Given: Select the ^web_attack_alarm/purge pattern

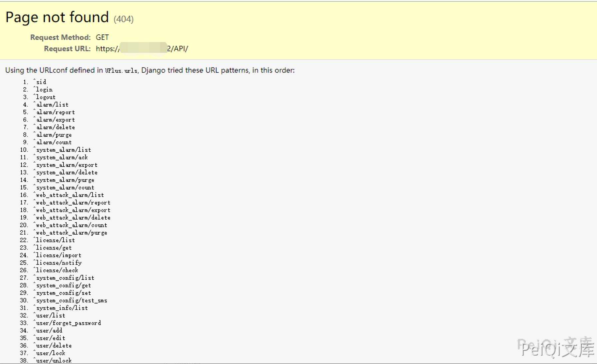Looking at the screenshot, I should click(70, 233).
